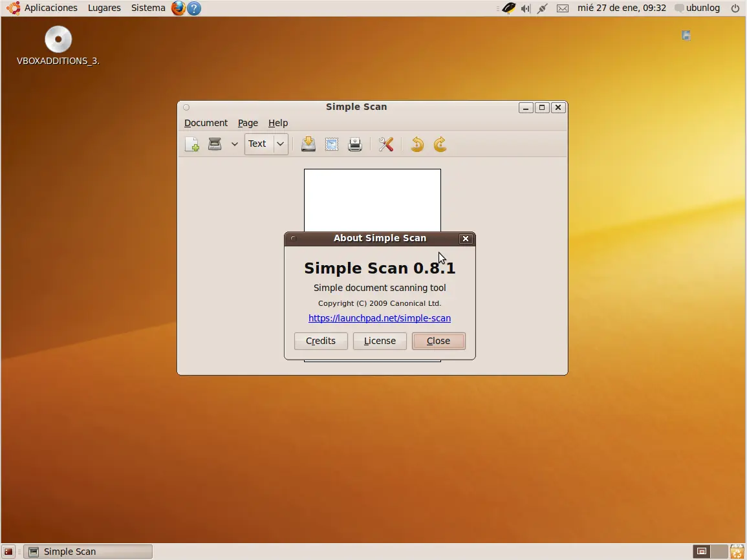Click the show desktop icon in bottom panel
The height and width of the screenshot is (560, 747).
coord(8,552)
